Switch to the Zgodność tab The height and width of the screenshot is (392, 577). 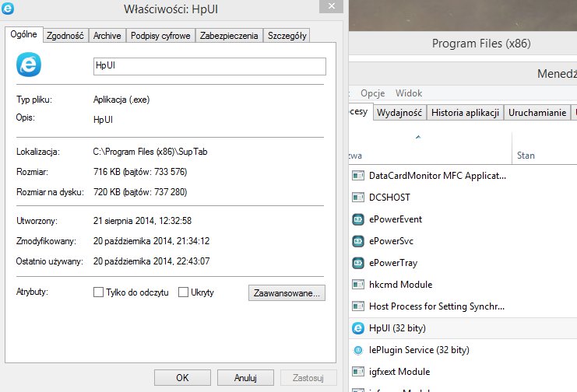coord(65,36)
